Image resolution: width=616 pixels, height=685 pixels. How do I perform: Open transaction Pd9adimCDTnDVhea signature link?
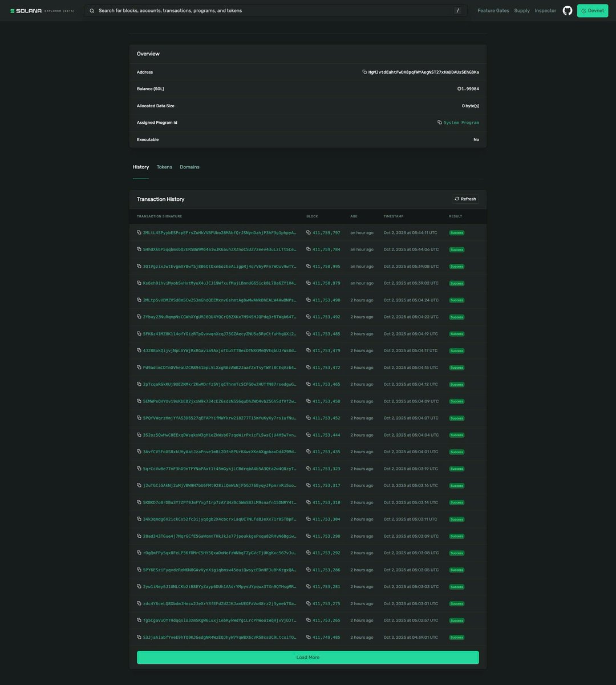(220, 368)
